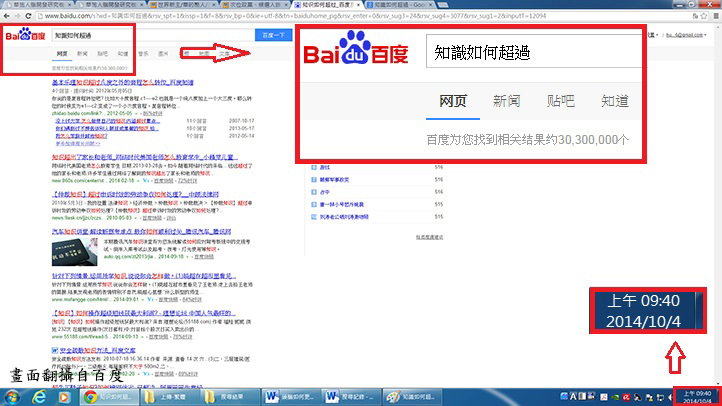The height and width of the screenshot is (406, 722).
Task: Bookmark this page with the star icon
Action: (x=704, y=16)
